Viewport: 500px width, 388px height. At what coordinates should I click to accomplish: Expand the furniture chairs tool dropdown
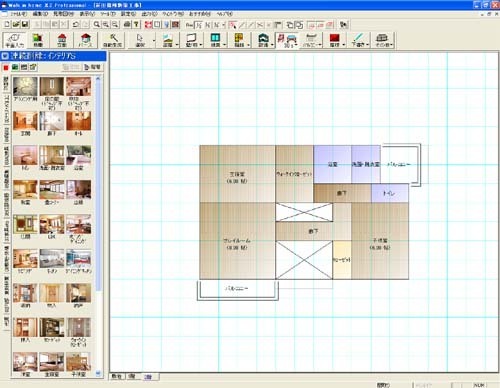pos(296,44)
